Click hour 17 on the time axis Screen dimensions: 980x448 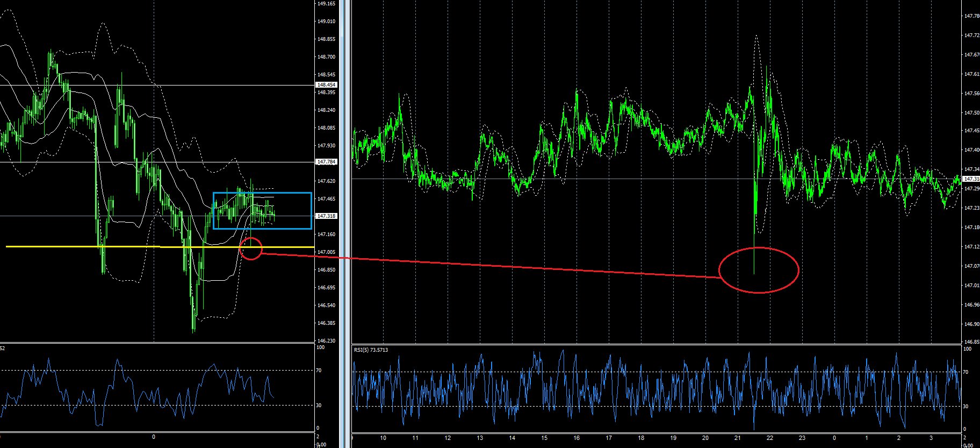[609, 438]
